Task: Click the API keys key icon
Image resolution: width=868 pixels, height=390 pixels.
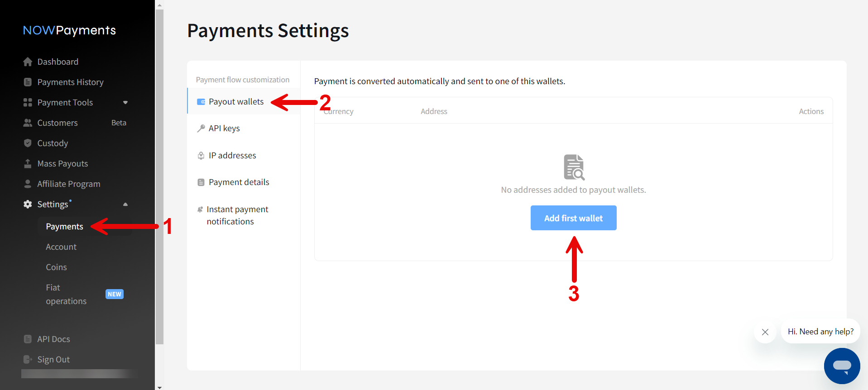Action: point(201,128)
